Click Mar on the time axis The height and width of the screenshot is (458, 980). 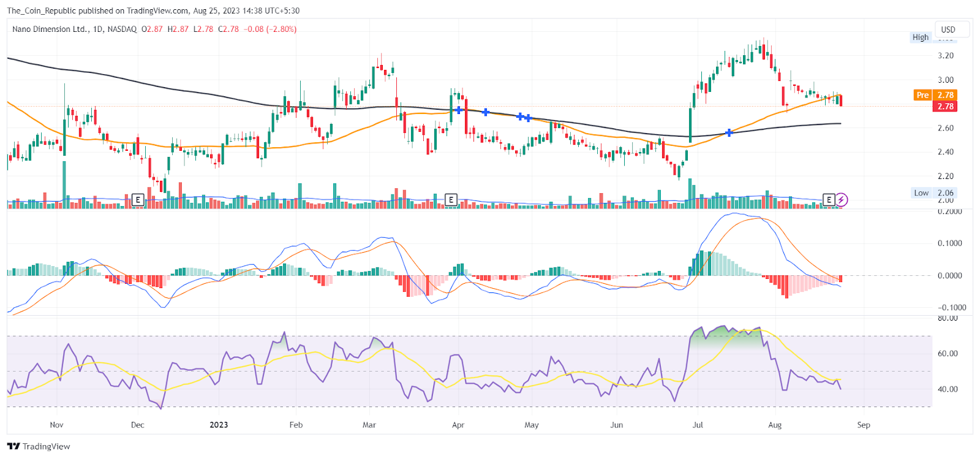369,425
